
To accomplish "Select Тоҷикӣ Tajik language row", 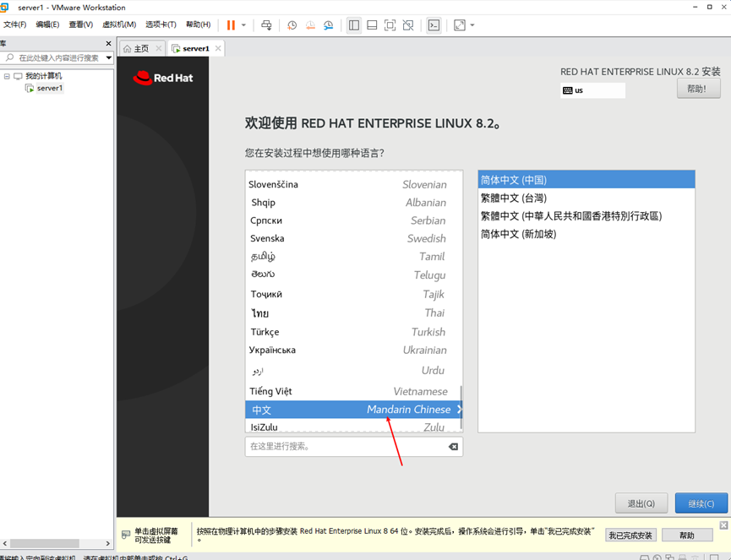I will (353, 294).
